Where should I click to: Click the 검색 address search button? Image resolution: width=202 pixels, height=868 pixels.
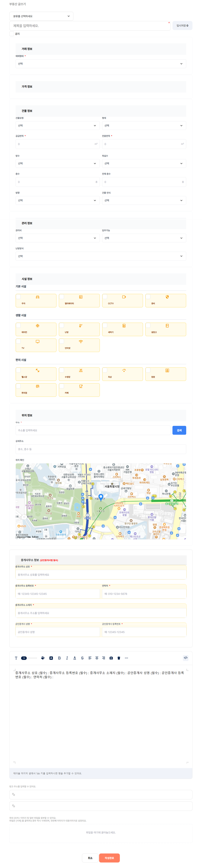click(x=179, y=430)
